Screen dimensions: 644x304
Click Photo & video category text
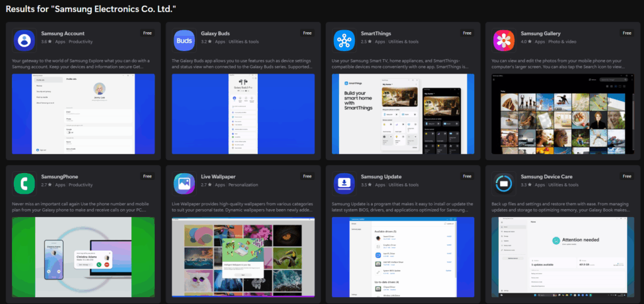point(562,42)
